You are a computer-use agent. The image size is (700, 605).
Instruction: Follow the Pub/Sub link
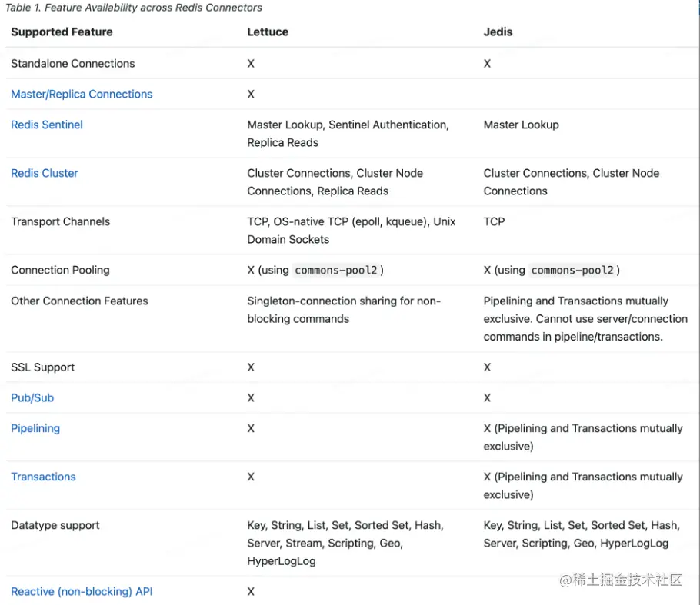32,397
